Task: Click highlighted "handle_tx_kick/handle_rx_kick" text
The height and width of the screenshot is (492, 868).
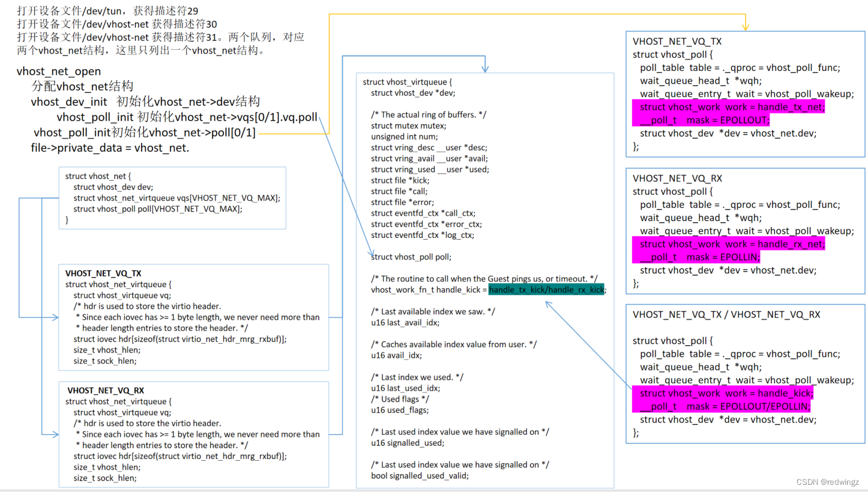Action: (546, 290)
